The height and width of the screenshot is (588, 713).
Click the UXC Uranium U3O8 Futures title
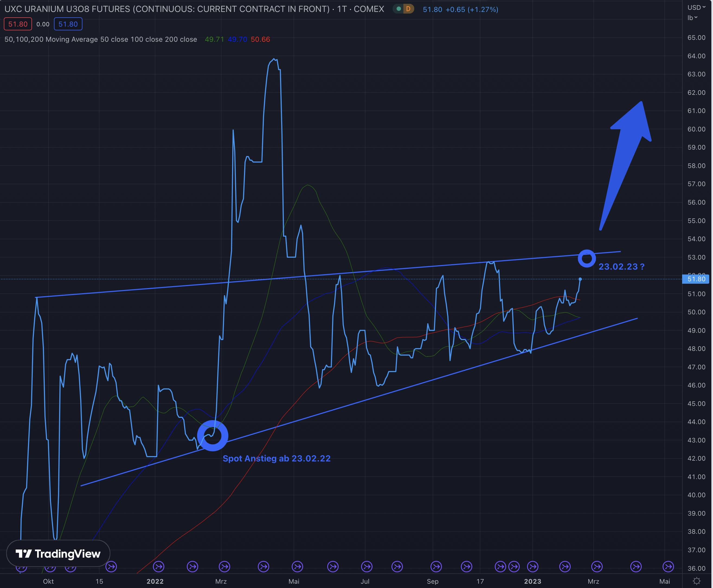pyautogui.click(x=194, y=9)
